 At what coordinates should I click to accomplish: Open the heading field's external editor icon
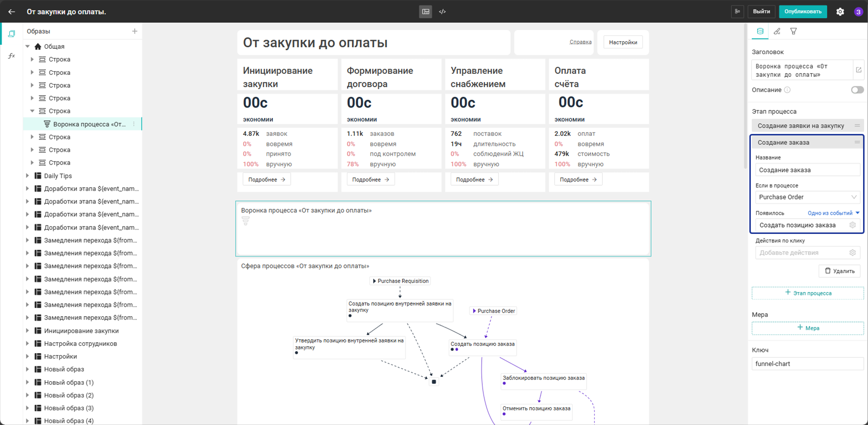tap(858, 70)
